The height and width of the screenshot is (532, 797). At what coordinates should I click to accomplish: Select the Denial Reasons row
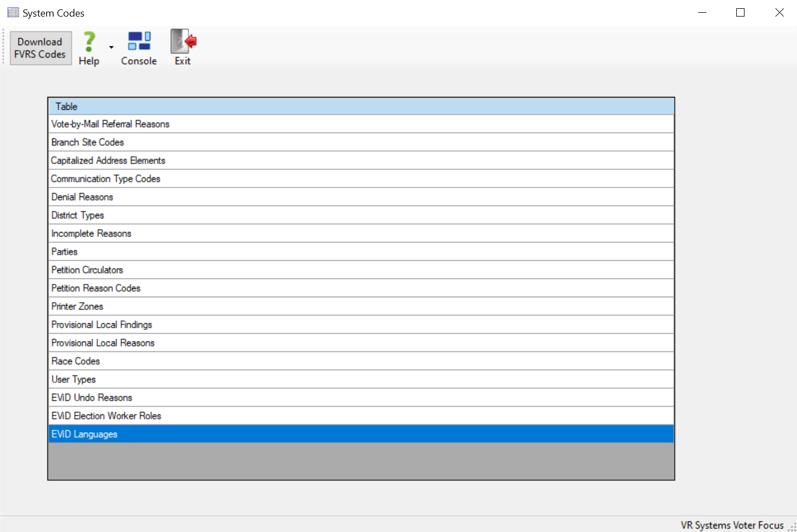click(82, 197)
